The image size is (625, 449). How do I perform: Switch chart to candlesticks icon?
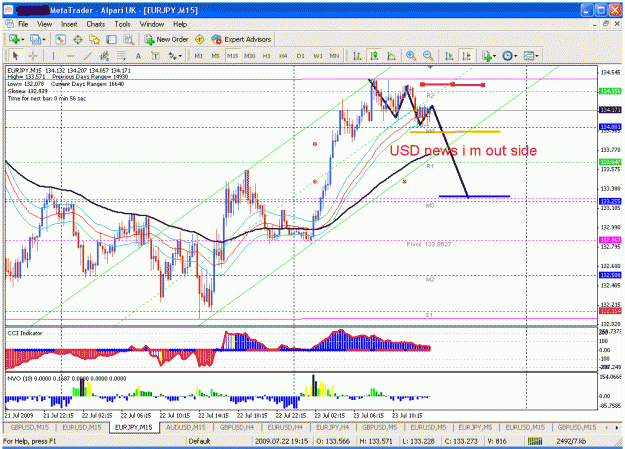point(374,56)
